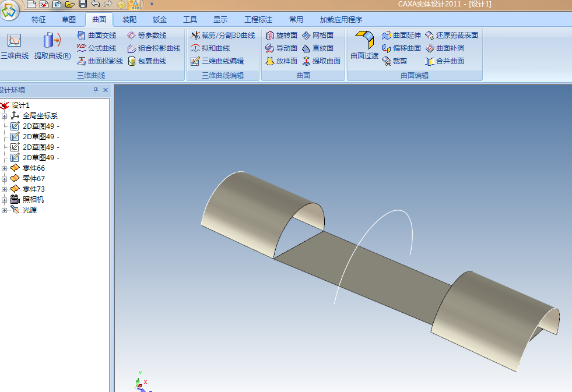
Task: Open the quick access toolbar dropdown arrow
Action: 152,4
